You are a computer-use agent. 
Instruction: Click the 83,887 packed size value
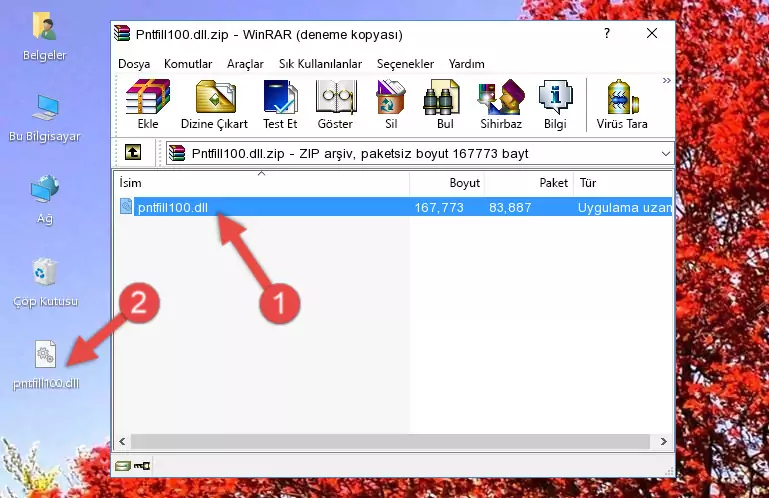[x=510, y=208]
